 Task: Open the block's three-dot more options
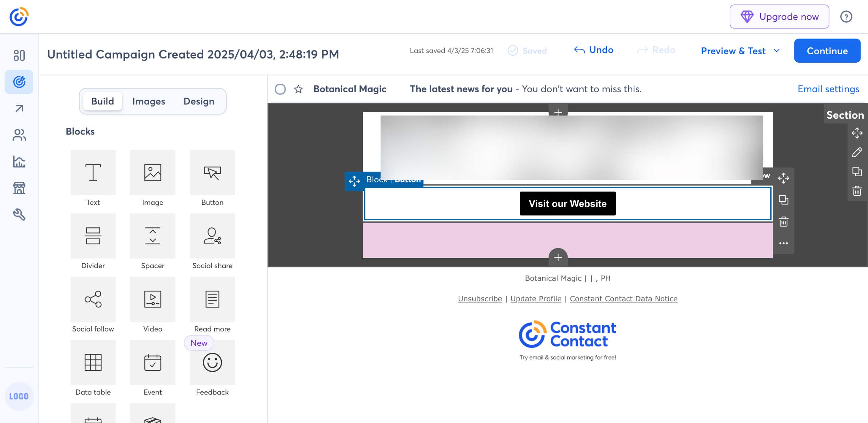[x=783, y=243]
